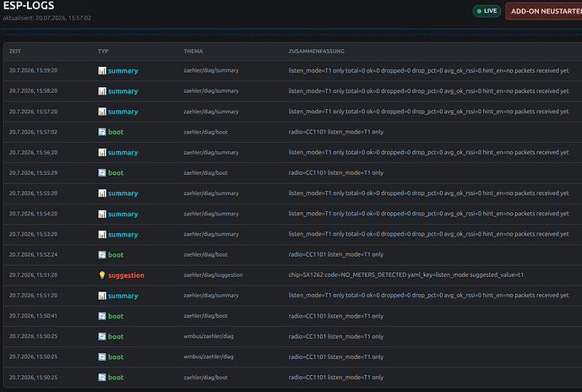Select timestamp 20.7.2026, 15:54:20
Screen dimensions: 582x392
point(34,214)
